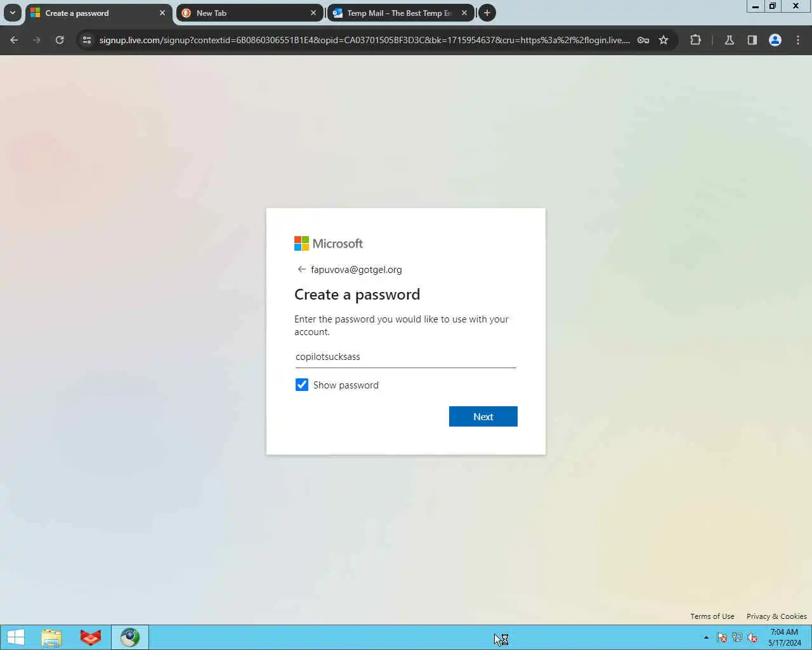
Task: Close the New Tab tab
Action: 313,13
